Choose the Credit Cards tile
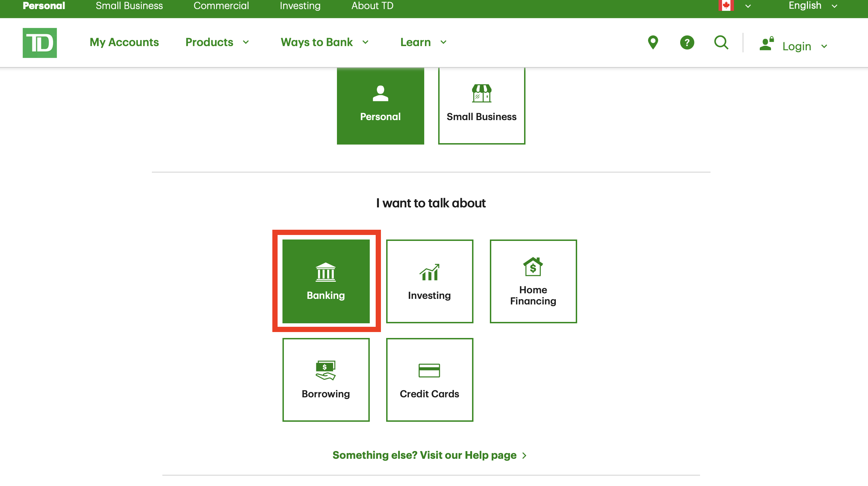The width and height of the screenshot is (868, 486). 429,380
